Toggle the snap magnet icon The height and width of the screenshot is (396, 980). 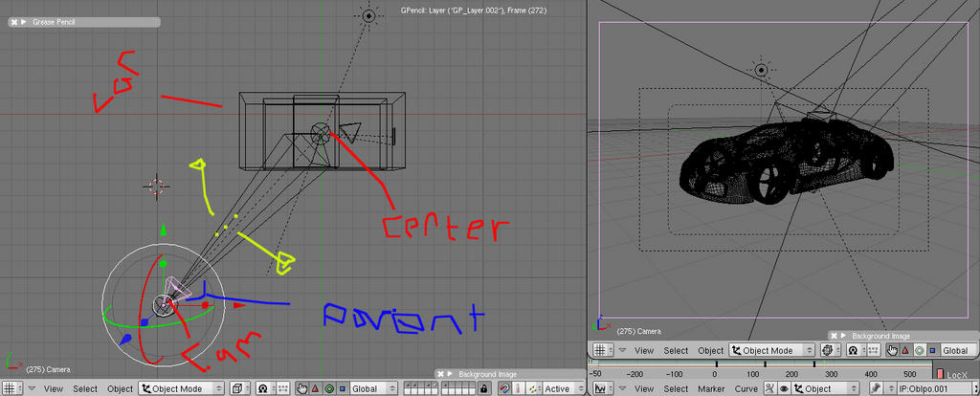505,388
